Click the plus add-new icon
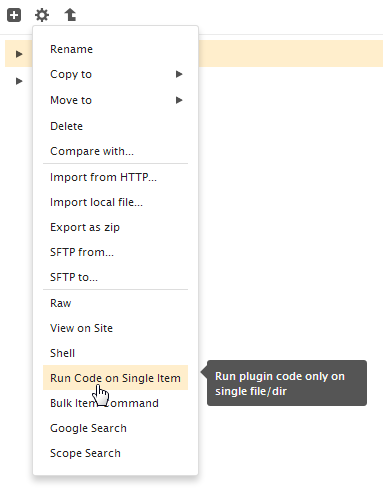 point(14,15)
